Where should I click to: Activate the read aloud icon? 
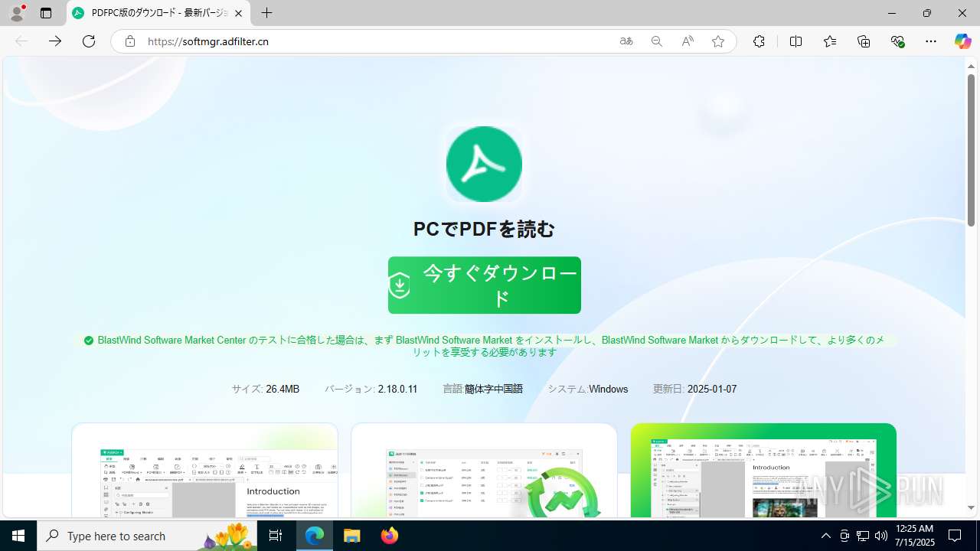pyautogui.click(x=688, y=41)
